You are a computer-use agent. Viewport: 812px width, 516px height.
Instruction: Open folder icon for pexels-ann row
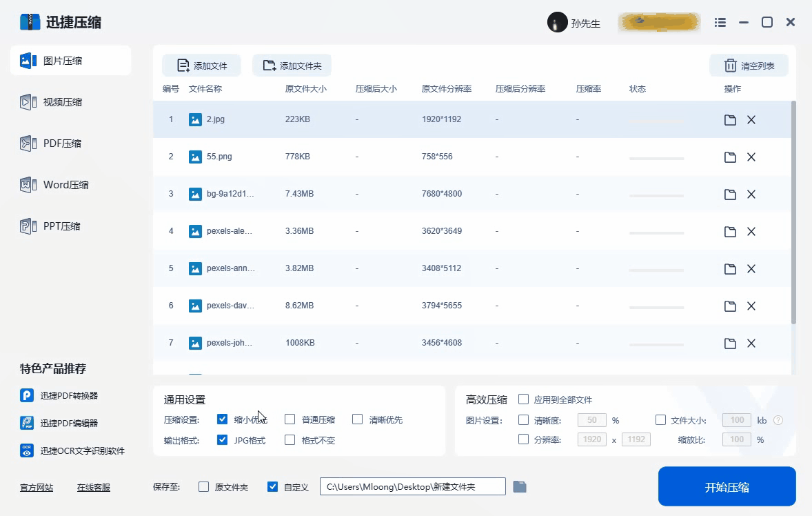(730, 269)
